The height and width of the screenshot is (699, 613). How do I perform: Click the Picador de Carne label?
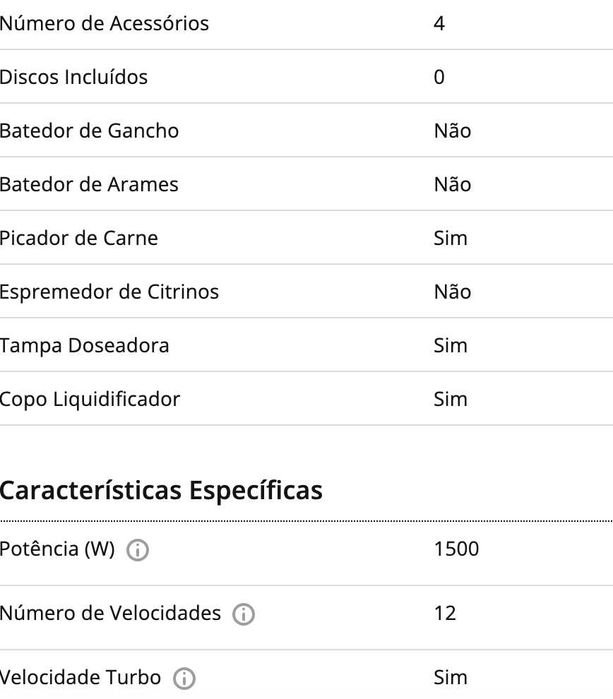[78, 238]
